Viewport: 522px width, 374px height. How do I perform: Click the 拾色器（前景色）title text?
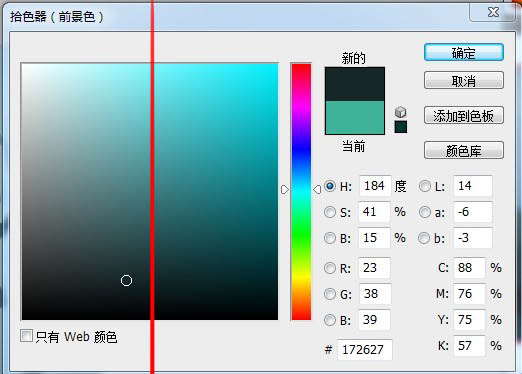(56, 16)
